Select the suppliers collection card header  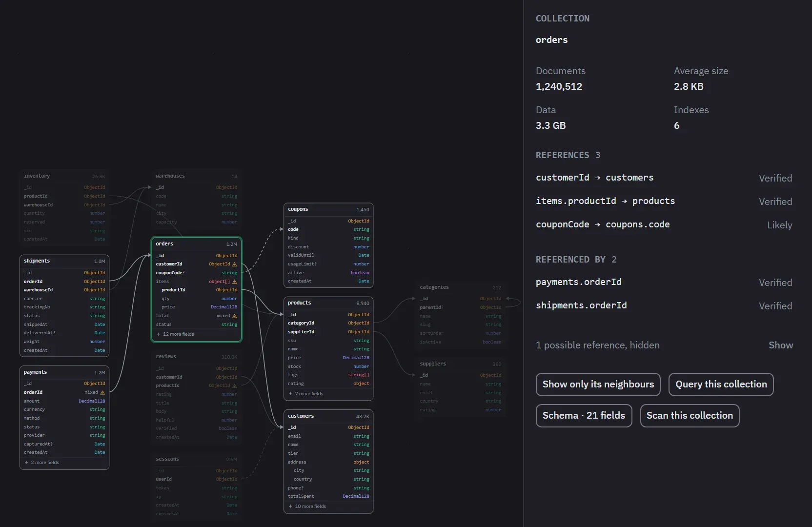(461, 364)
